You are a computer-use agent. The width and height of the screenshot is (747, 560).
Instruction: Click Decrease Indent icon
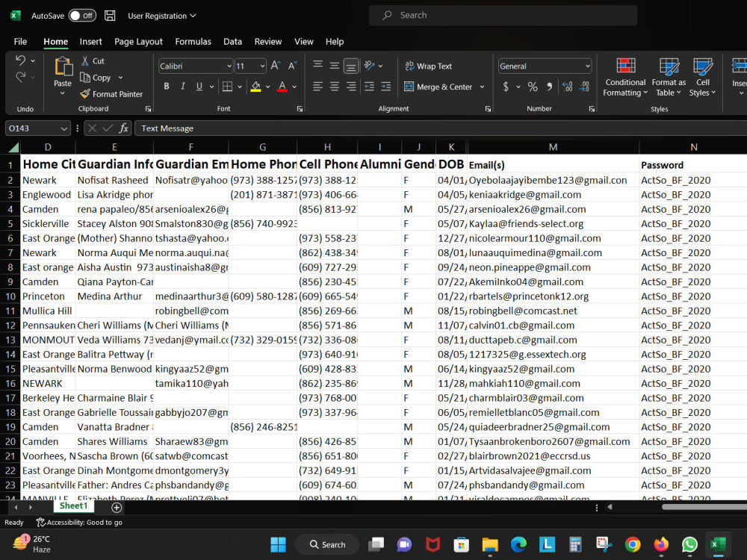[x=369, y=86]
